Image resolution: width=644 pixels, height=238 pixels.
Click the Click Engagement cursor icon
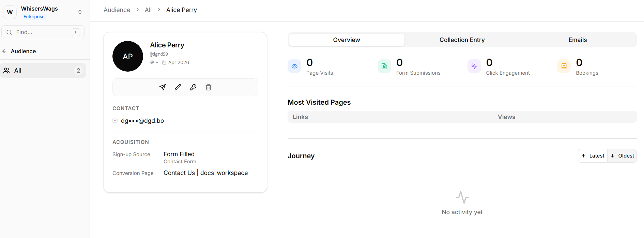[474, 66]
